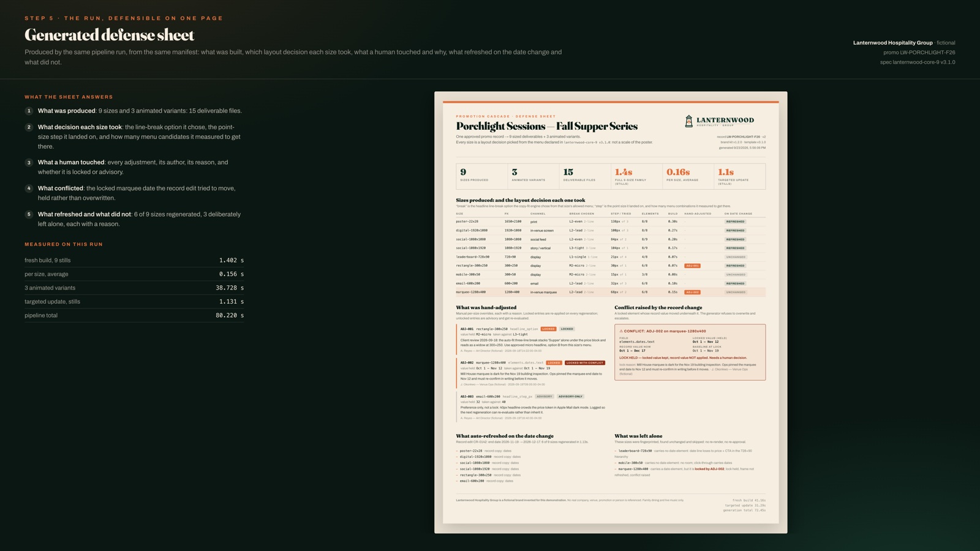Click 'poster-22x28' in the size column
The width and height of the screenshot is (980, 551).
coord(467,222)
